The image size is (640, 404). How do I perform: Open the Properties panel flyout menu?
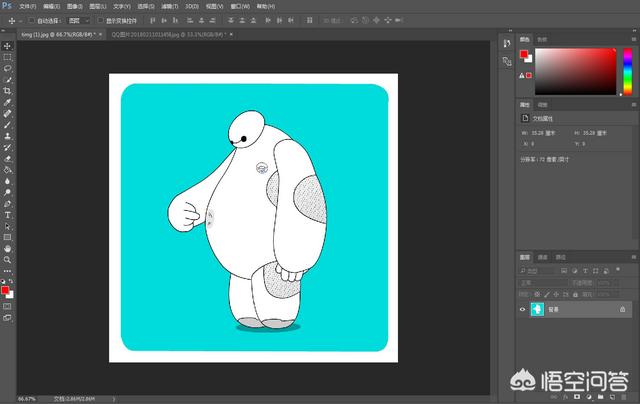point(634,104)
